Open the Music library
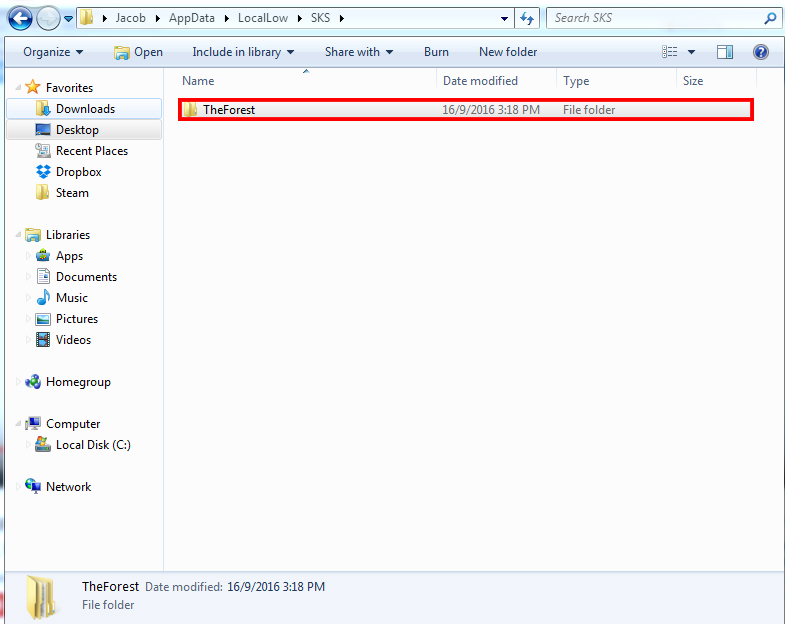 72,298
